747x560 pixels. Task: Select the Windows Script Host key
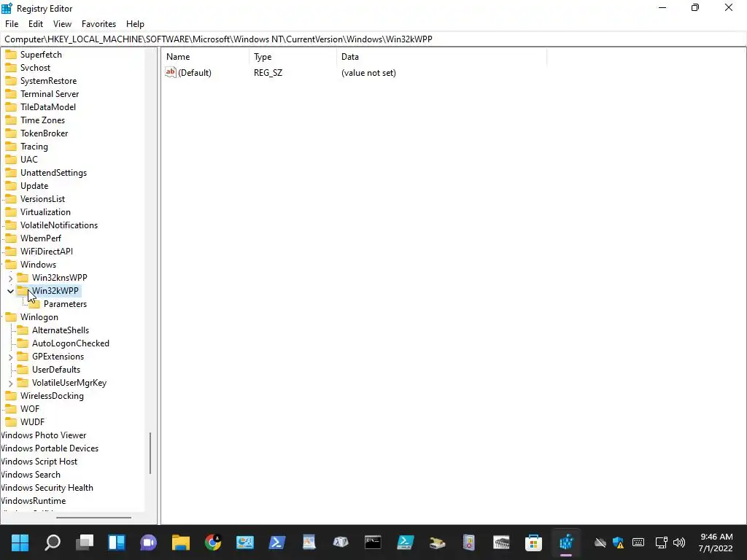(x=39, y=462)
